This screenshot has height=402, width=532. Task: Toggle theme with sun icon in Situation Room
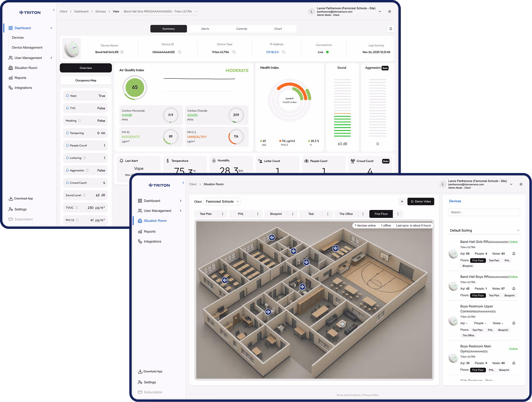tap(521, 184)
